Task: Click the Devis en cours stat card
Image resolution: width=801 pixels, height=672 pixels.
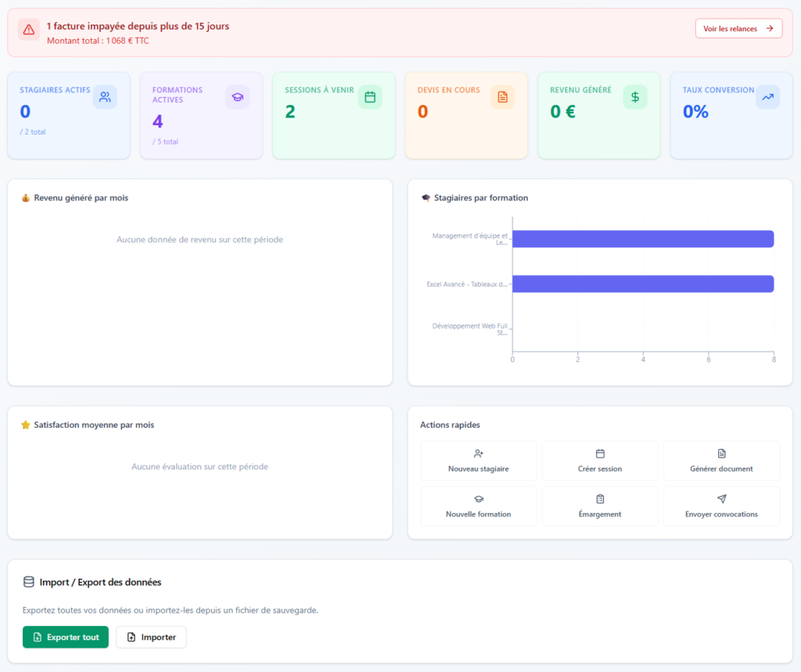Action: [x=466, y=116]
